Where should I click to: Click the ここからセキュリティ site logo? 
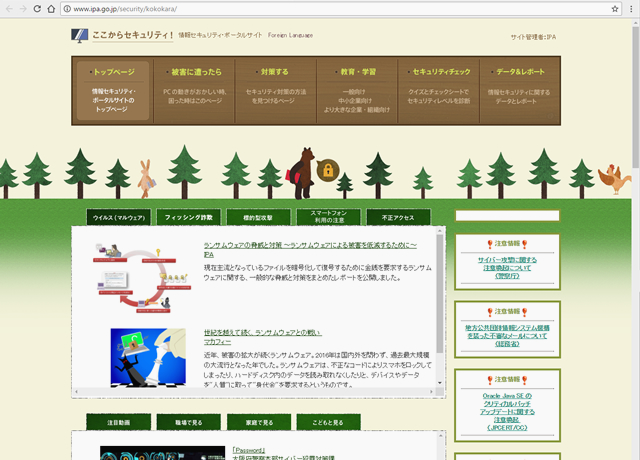(123, 36)
